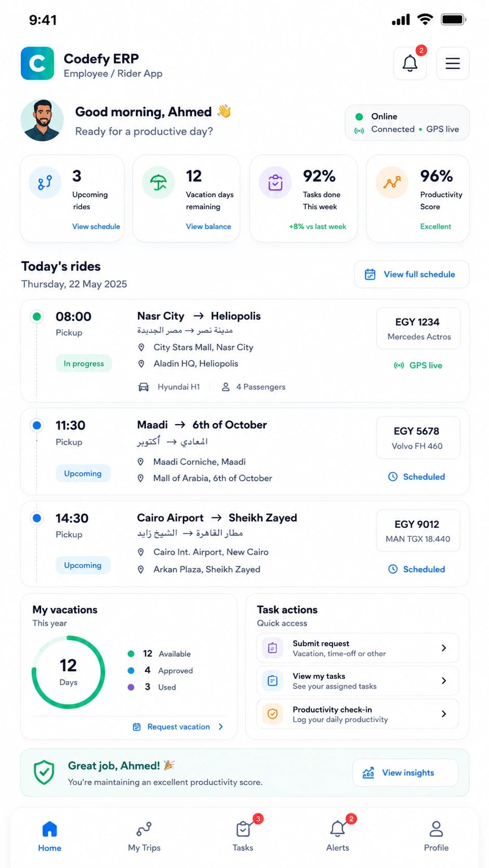Open notifications bell in header
Screen dimensions: 489x868
410,63
